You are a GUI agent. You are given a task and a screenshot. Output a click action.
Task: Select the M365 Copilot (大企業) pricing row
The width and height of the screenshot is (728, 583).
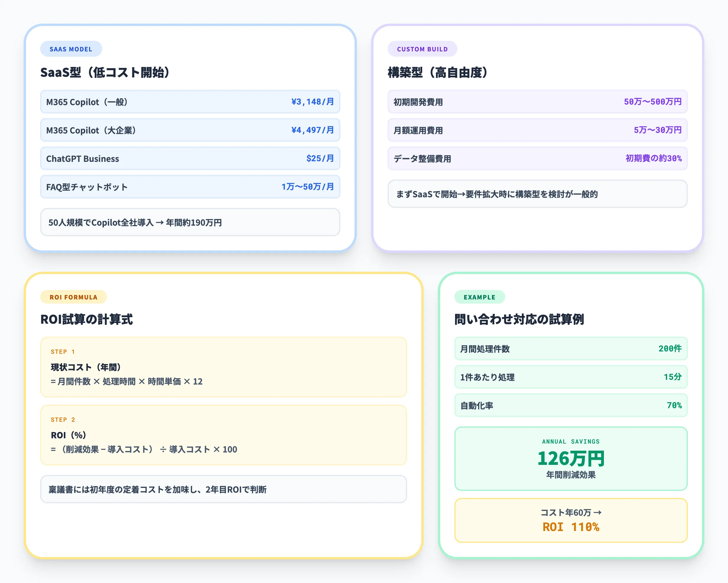coord(190,130)
